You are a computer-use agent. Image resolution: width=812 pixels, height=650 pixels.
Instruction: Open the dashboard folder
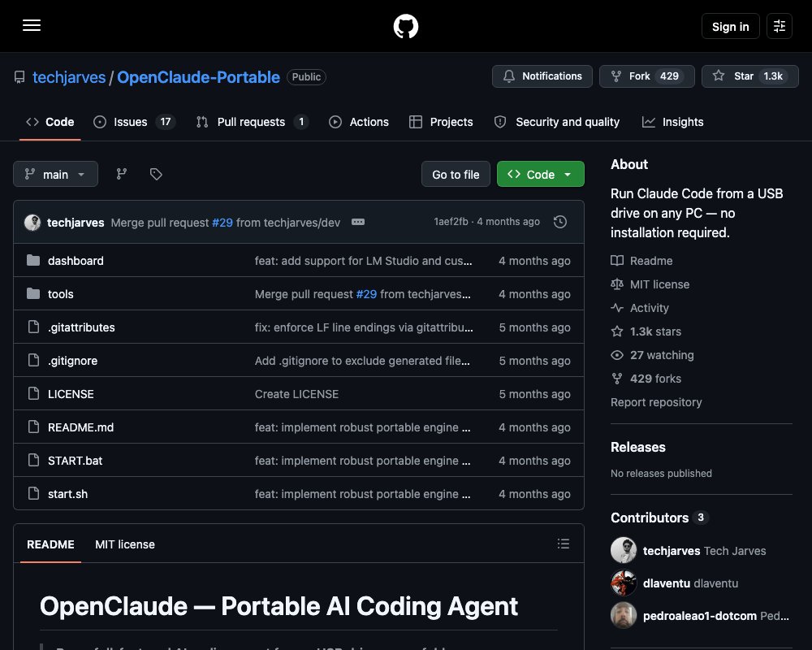click(76, 261)
